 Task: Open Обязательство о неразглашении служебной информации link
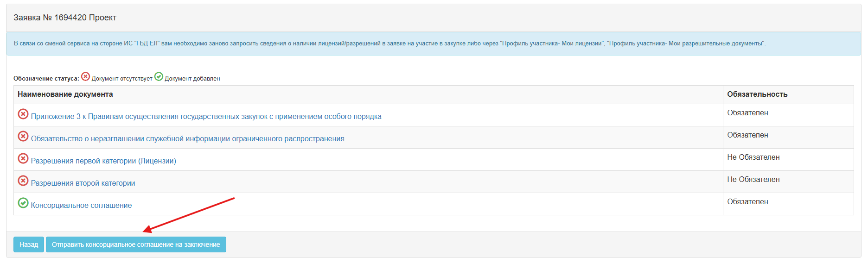click(187, 139)
